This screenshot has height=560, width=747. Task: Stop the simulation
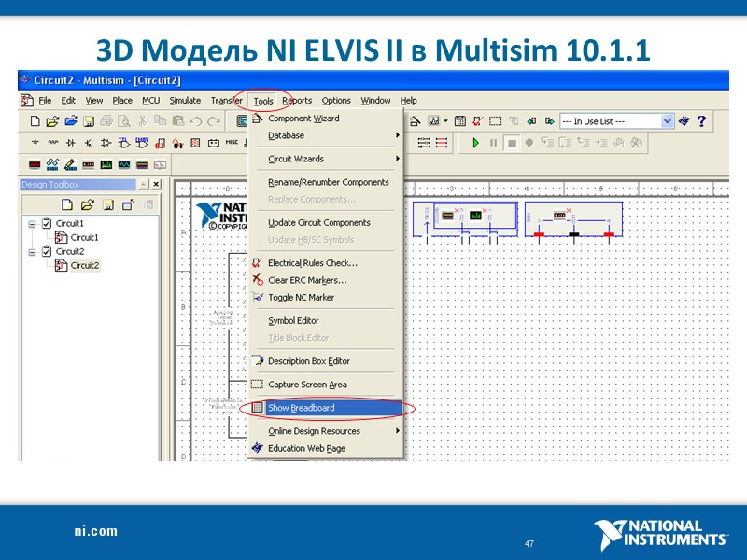click(x=512, y=143)
